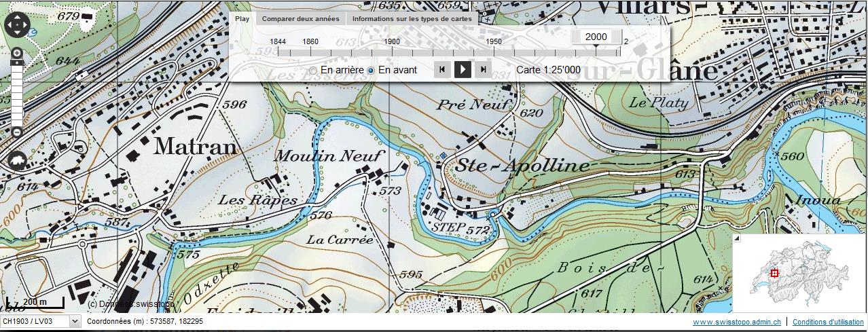
Task: Pan the map west with left arrow
Action: pos(9,26)
